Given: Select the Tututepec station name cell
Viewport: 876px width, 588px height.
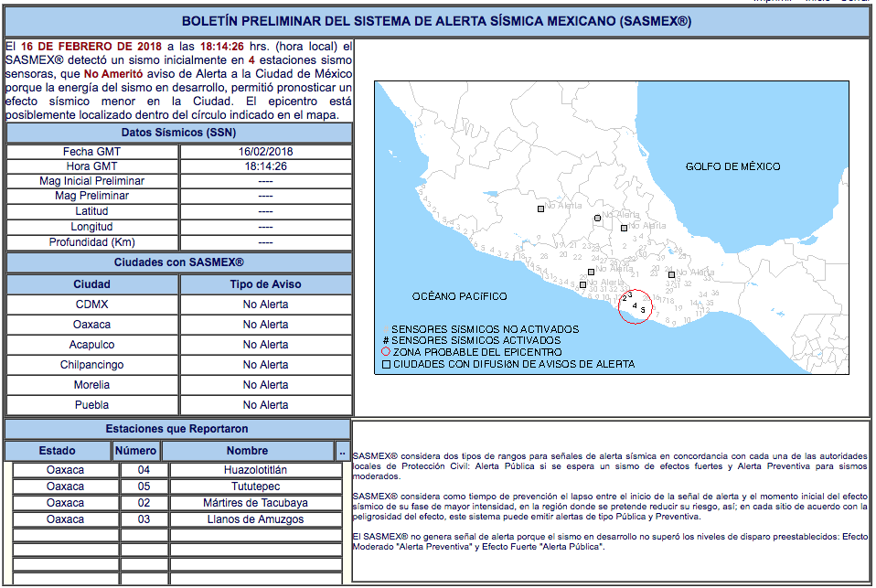Looking at the screenshot, I should coord(252,486).
